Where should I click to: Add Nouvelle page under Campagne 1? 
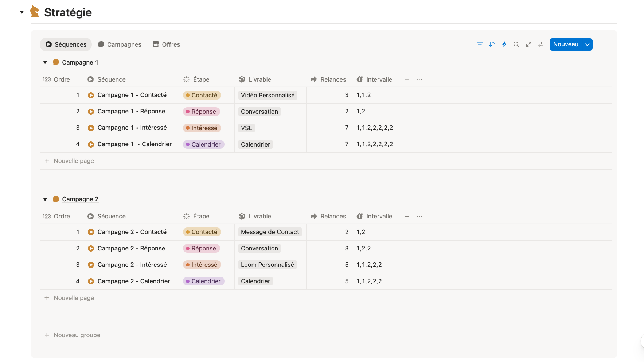coord(74,161)
